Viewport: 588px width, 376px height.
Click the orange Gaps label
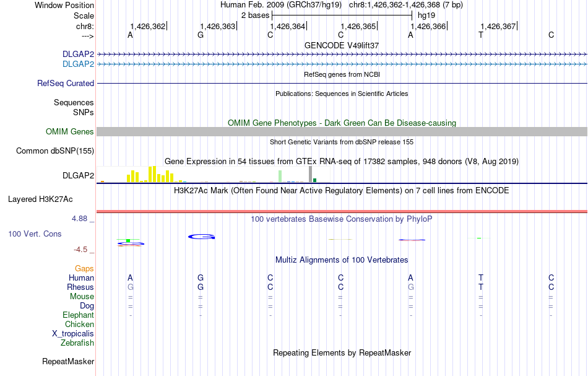pyautogui.click(x=84, y=268)
